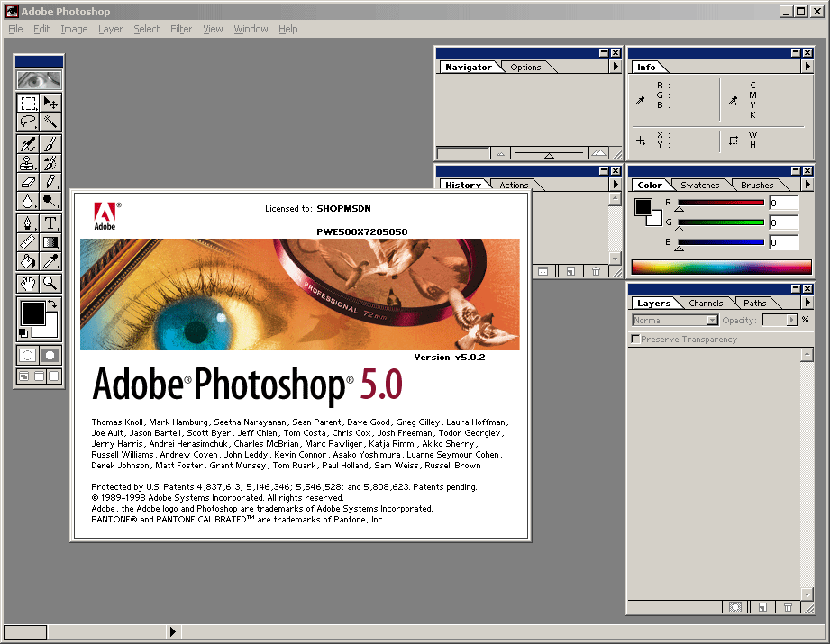The image size is (830, 644).
Task: Switch to the Options tab
Action: pyautogui.click(x=525, y=68)
